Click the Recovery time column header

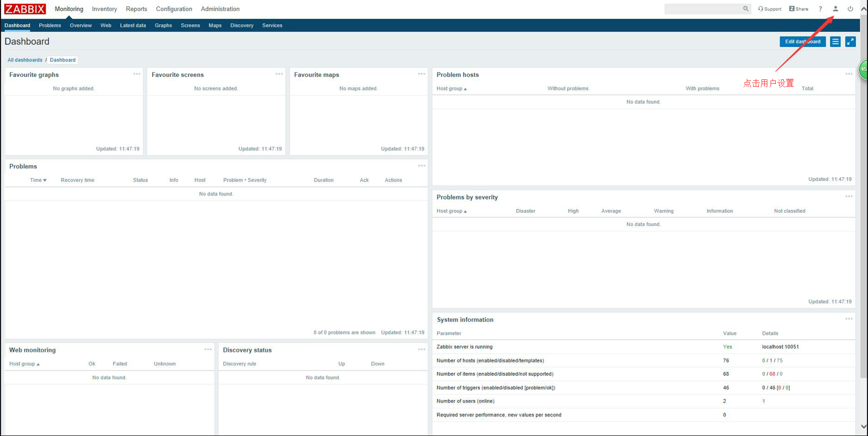pos(77,180)
